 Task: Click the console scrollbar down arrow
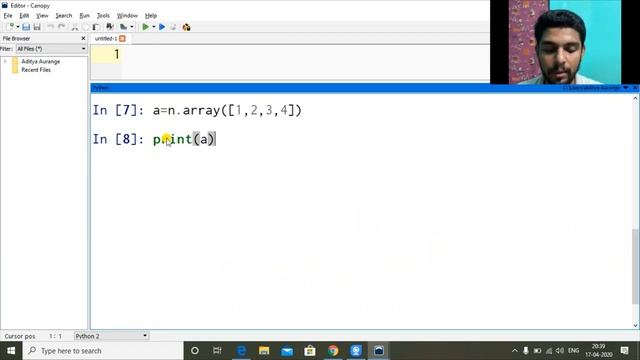click(635, 325)
